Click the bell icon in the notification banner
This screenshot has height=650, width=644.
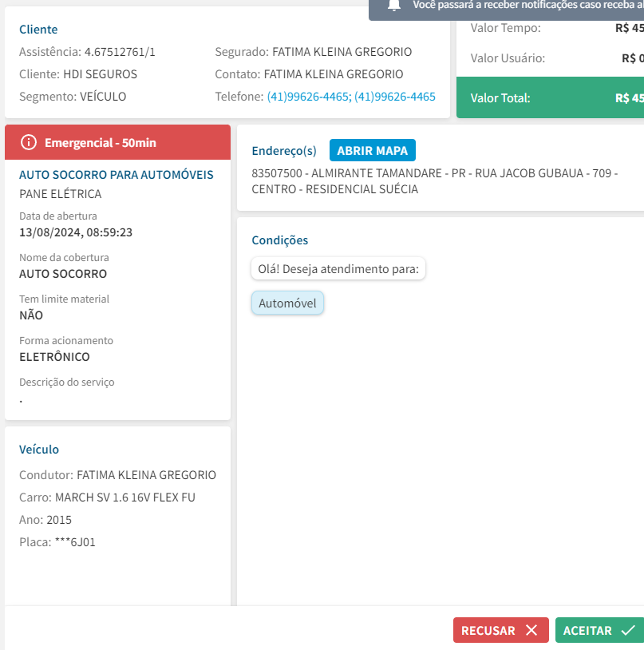(393, 6)
